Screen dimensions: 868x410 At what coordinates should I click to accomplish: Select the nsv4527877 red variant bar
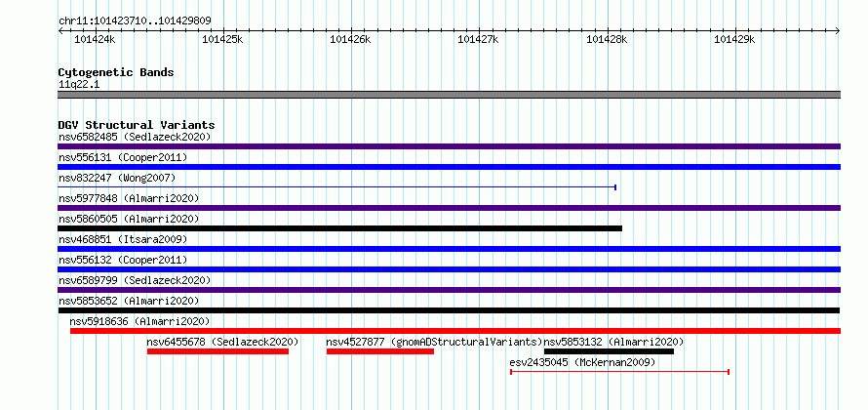coord(380,351)
